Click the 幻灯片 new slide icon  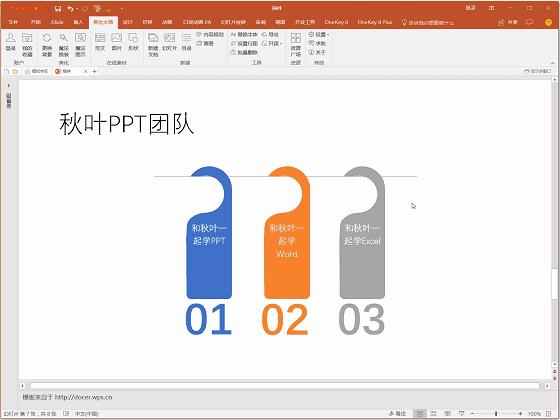point(169,38)
